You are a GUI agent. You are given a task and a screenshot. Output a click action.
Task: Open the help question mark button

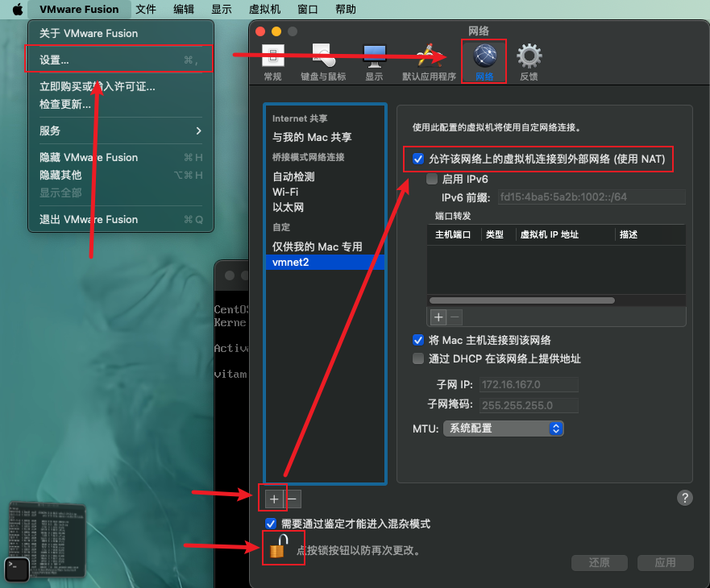(685, 498)
